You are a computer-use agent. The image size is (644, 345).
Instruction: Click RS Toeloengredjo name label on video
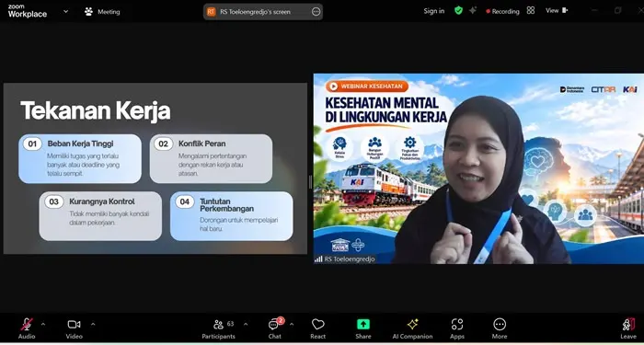pos(350,259)
